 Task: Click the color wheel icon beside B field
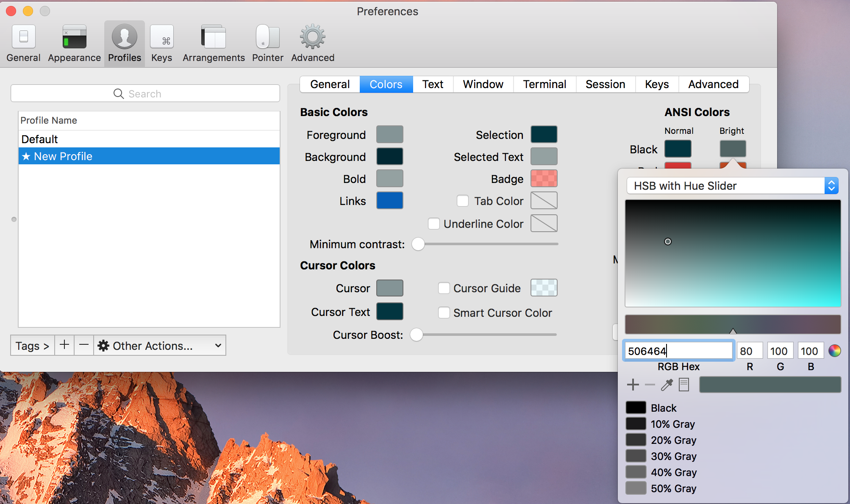(834, 351)
